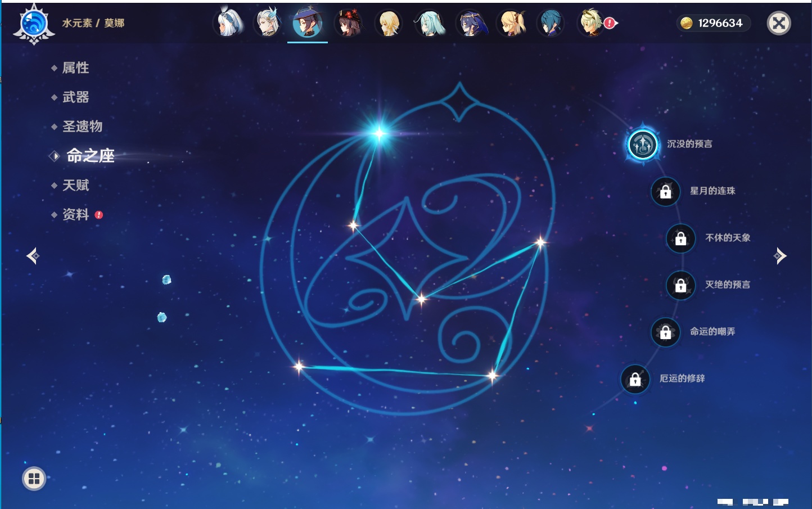Open the locked 命运的嘲弄 constellation node

point(665,332)
